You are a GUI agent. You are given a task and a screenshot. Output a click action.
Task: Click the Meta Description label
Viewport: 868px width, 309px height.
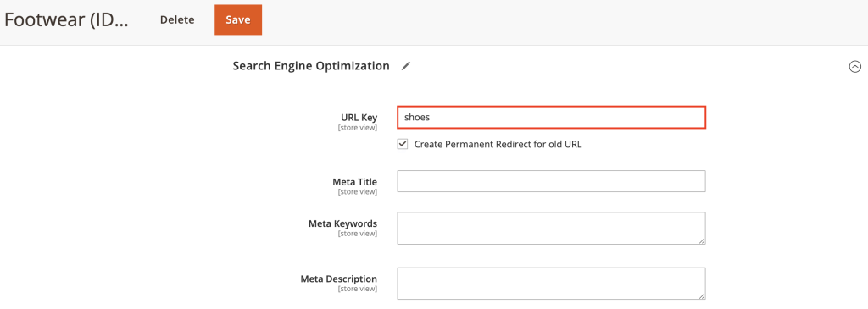coord(339,279)
